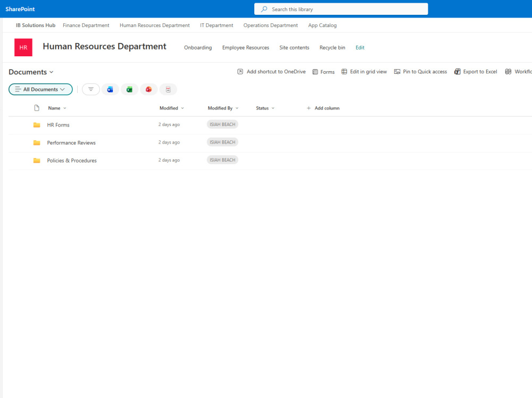Add a new column to the library
Screen dimensions: 532x398
[x=323, y=108]
